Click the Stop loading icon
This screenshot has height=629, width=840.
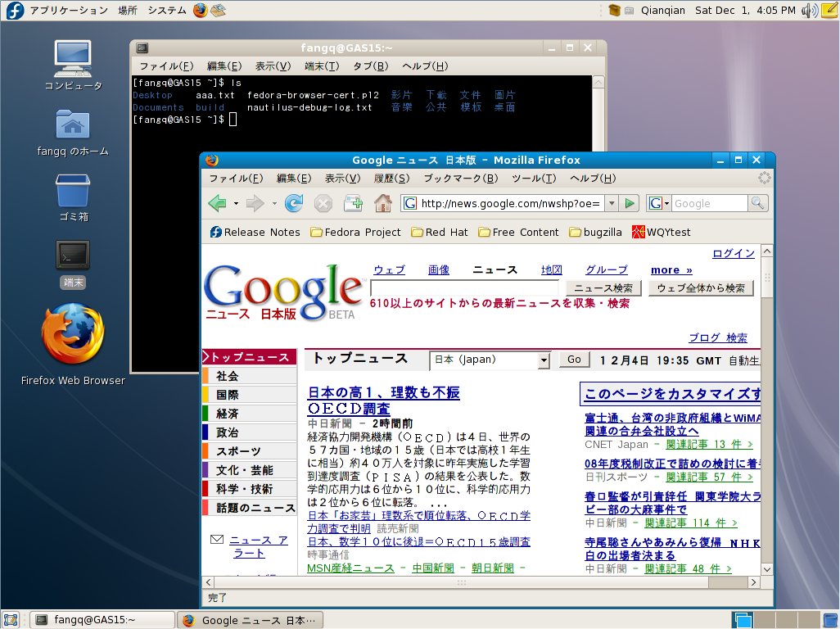click(x=323, y=204)
